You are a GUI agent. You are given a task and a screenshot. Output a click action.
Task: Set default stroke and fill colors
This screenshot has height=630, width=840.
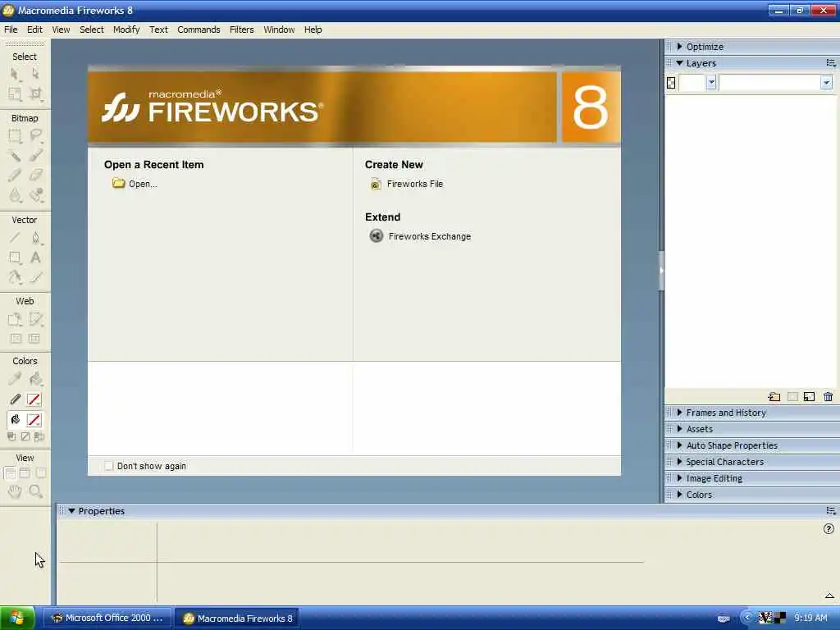tap(11, 436)
